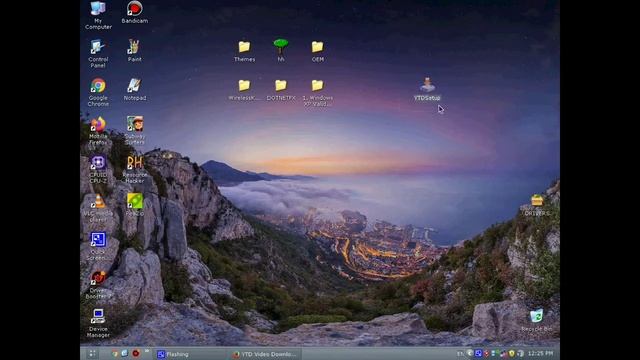Open the Start menu button on taskbar

click(92, 354)
